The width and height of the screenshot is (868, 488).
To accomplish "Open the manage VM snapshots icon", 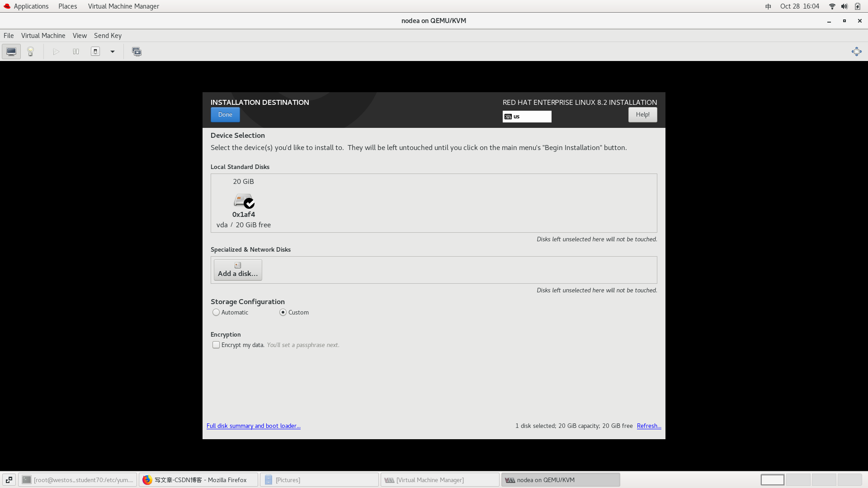I will 137,52.
